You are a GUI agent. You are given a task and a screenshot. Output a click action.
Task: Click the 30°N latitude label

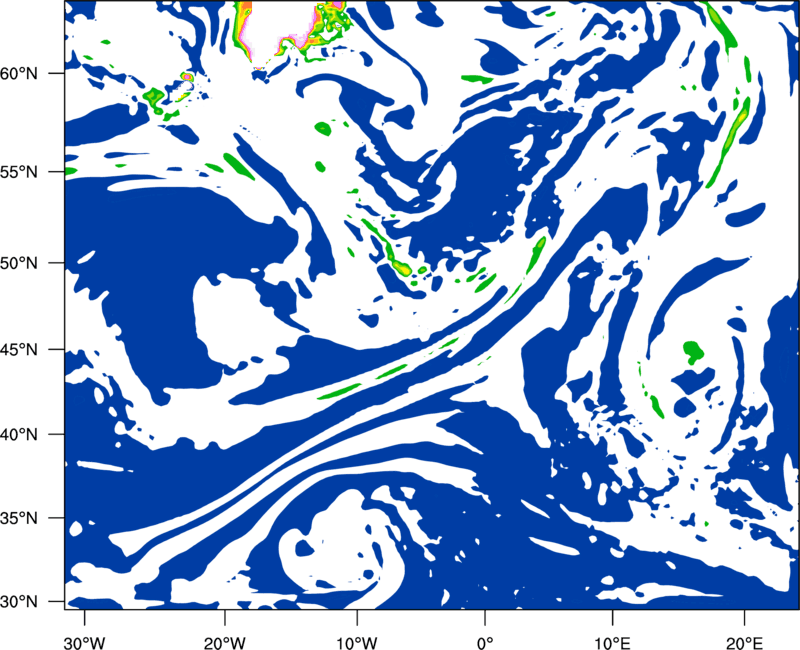19,602
